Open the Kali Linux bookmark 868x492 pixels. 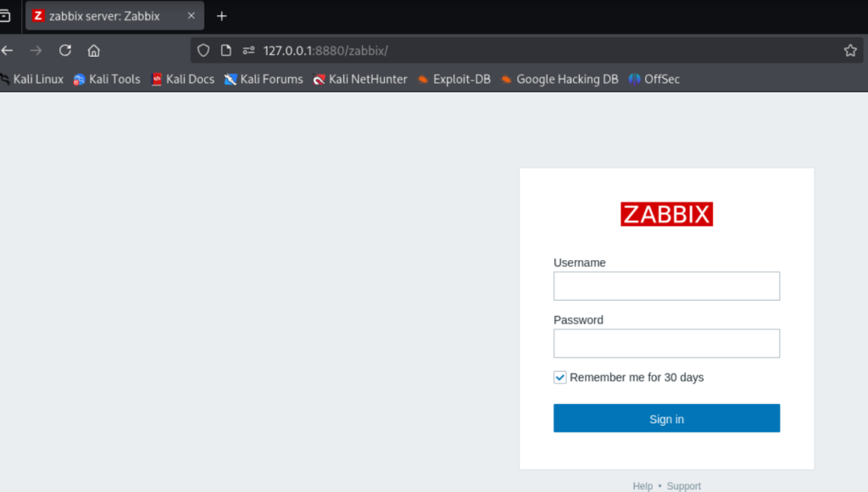[x=31, y=79]
